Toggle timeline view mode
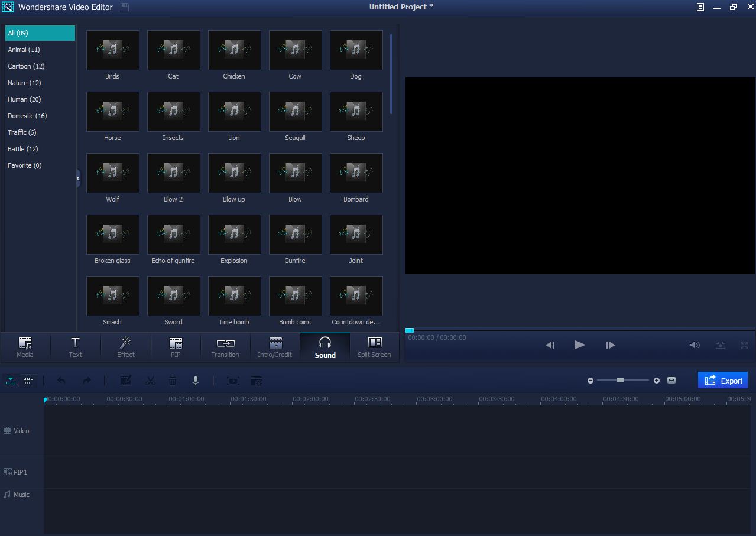This screenshot has height=536, width=756. click(10, 381)
